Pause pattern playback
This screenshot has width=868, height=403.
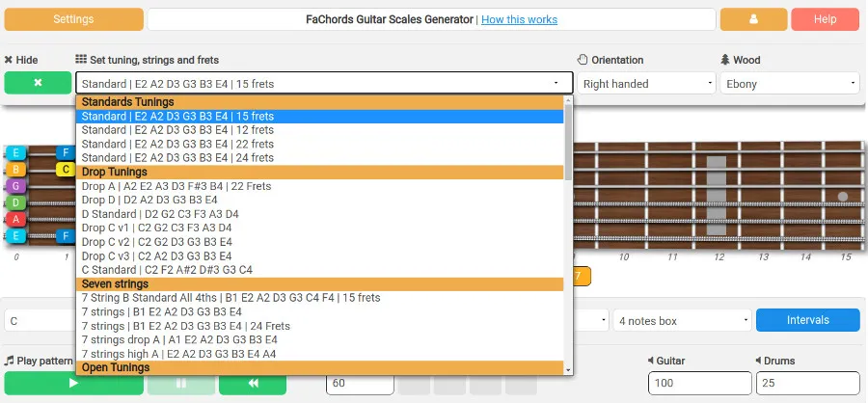181,383
